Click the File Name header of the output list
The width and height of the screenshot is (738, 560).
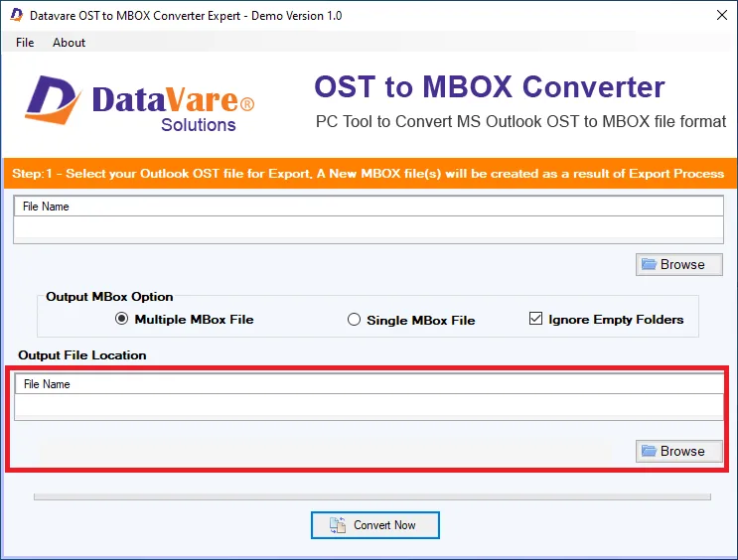pyautogui.click(x=369, y=384)
